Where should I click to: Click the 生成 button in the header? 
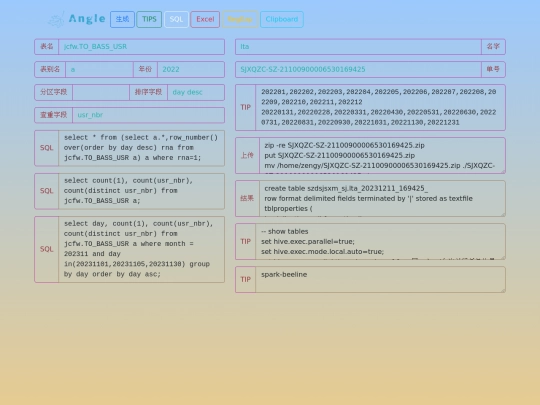(122, 19)
